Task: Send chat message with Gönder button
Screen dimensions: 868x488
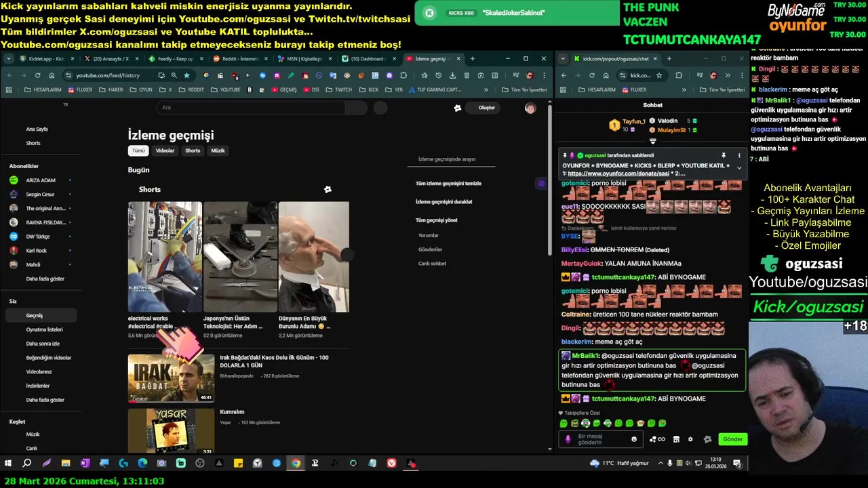Action: (x=733, y=439)
